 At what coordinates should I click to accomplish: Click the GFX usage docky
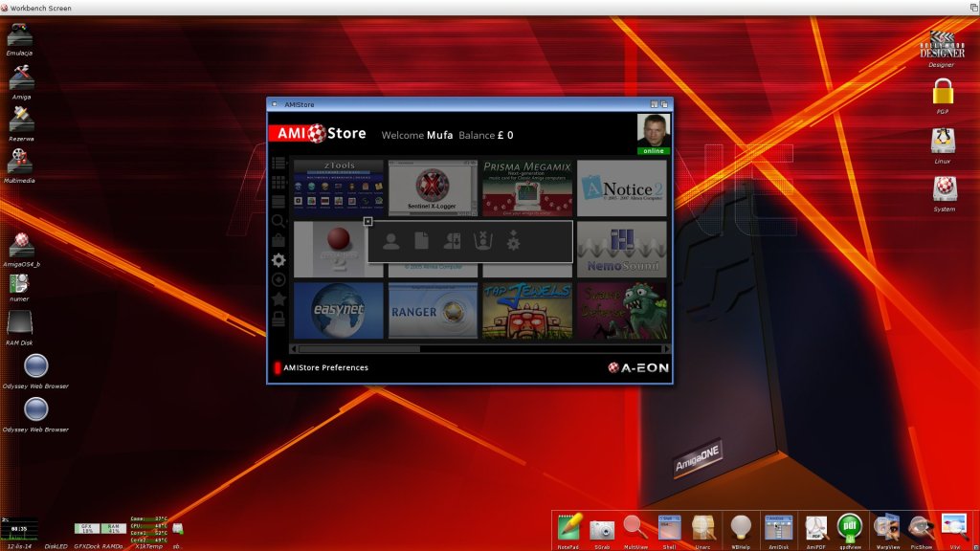coord(86,528)
